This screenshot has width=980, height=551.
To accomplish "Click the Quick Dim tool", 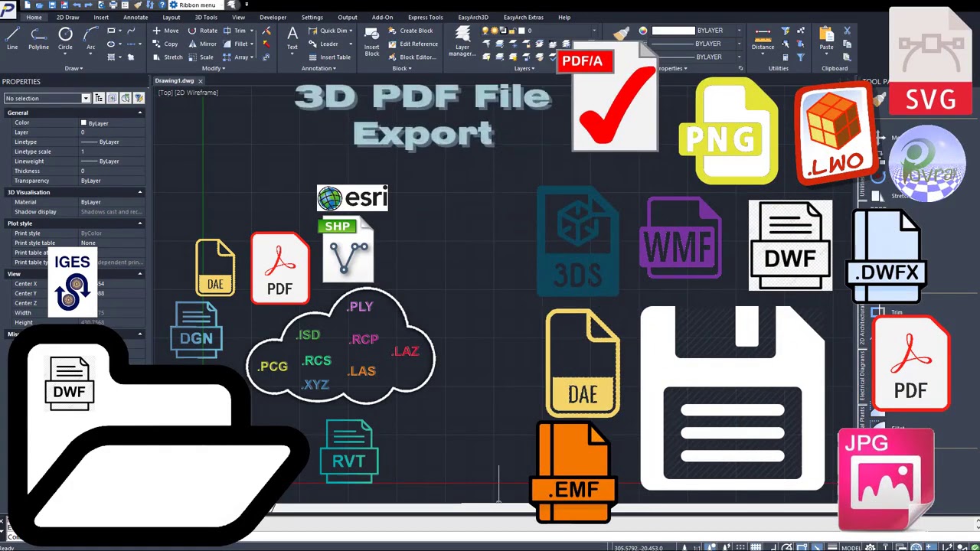I will pyautogui.click(x=330, y=31).
